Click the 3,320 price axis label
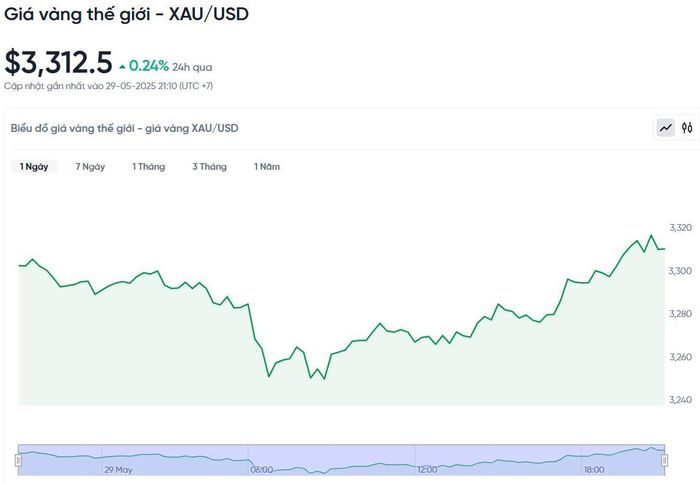 pyautogui.click(x=680, y=228)
